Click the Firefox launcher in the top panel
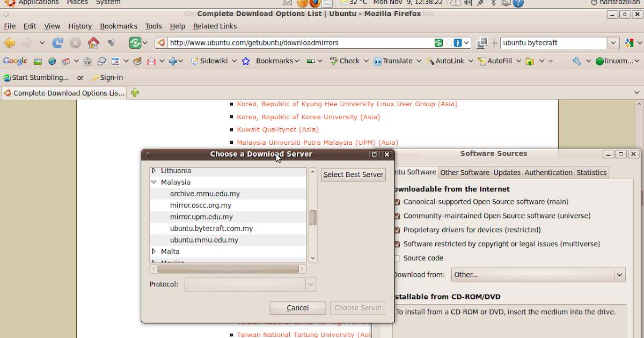This screenshot has height=338, width=644. pos(314,3)
